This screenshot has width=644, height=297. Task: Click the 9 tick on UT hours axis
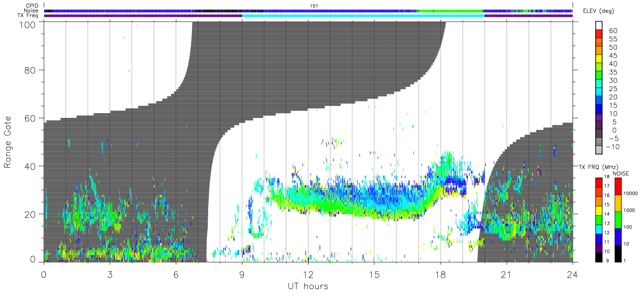(242, 274)
